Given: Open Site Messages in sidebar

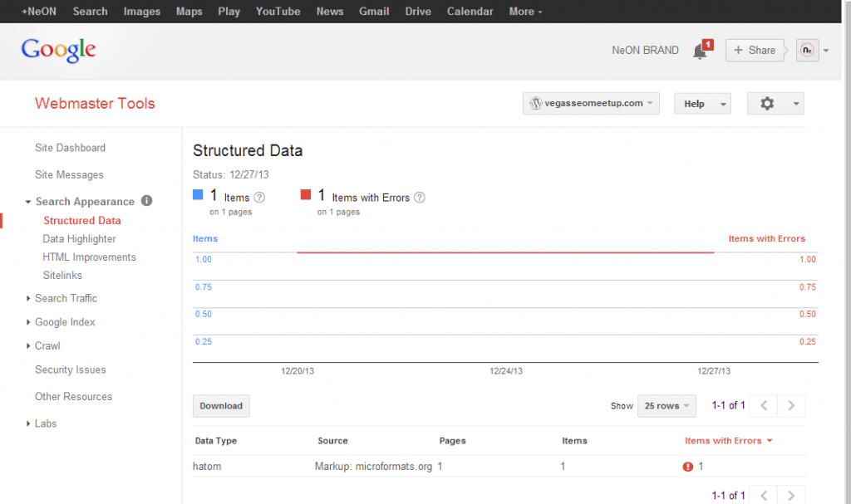Looking at the screenshot, I should pos(69,174).
